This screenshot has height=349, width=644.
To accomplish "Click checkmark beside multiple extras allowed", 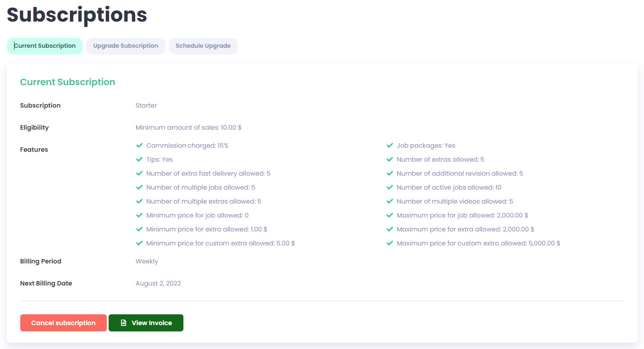I will tap(139, 201).
